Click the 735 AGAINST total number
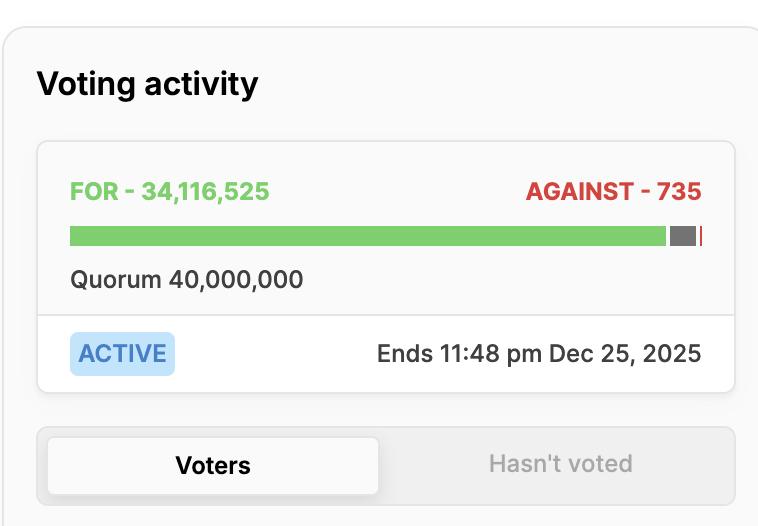 coord(679,191)
